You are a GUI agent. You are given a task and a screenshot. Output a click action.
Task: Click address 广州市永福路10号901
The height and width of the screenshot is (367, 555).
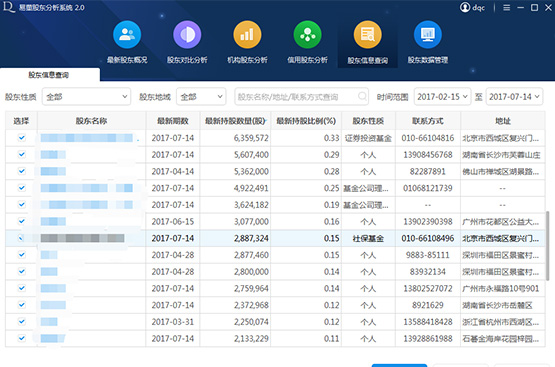click(x=500, y=288)
